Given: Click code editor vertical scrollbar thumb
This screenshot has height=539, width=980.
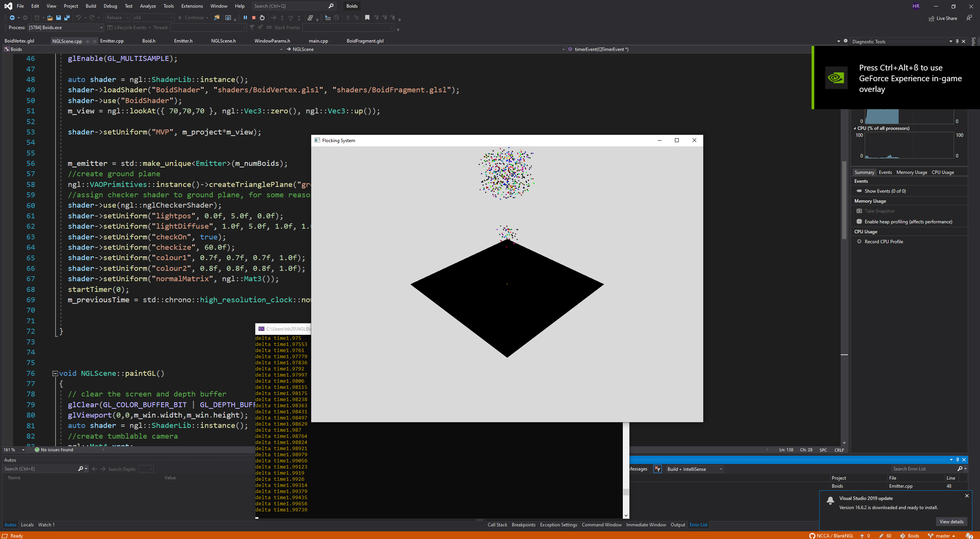Looking at the screenshot, I should pyautogui.click(x=844, y=200).
